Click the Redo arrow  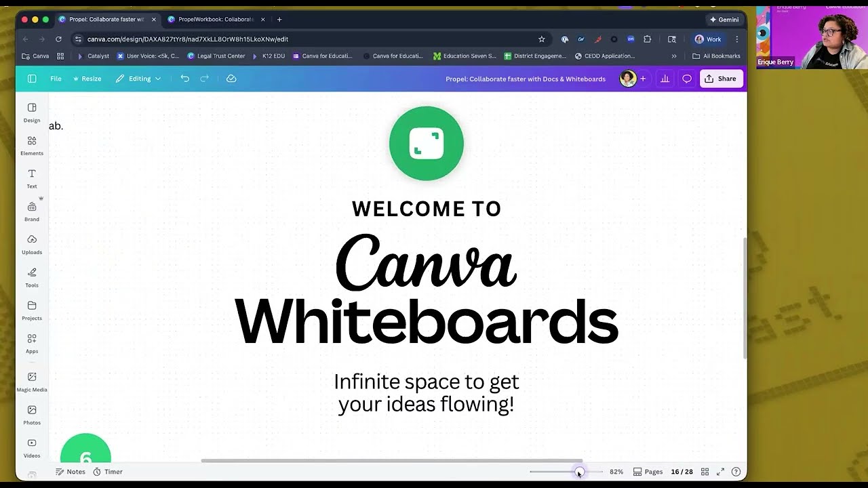click(x=204, y=79)
